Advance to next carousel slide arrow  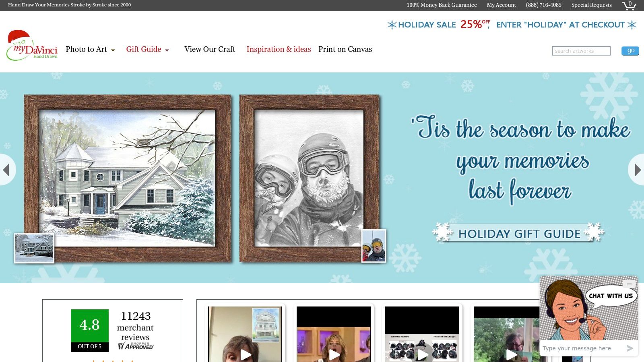pyautogui.click(x=637, y=170)
